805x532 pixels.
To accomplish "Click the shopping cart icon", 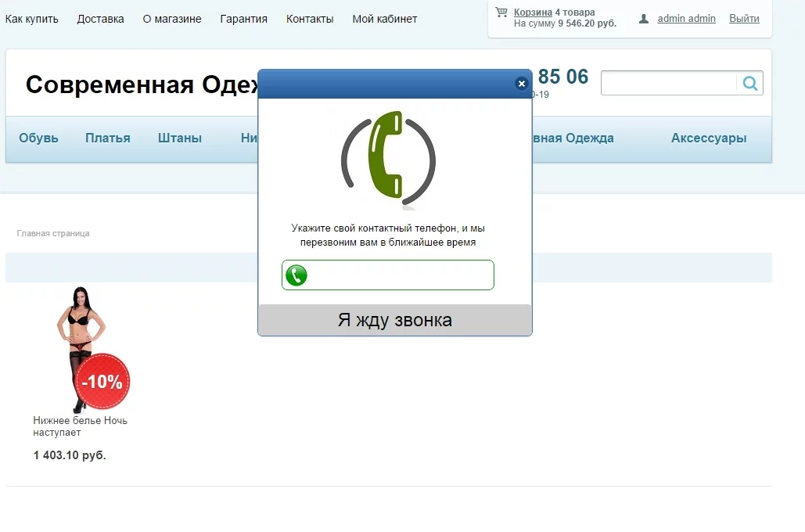I will (x=501, y=13).
